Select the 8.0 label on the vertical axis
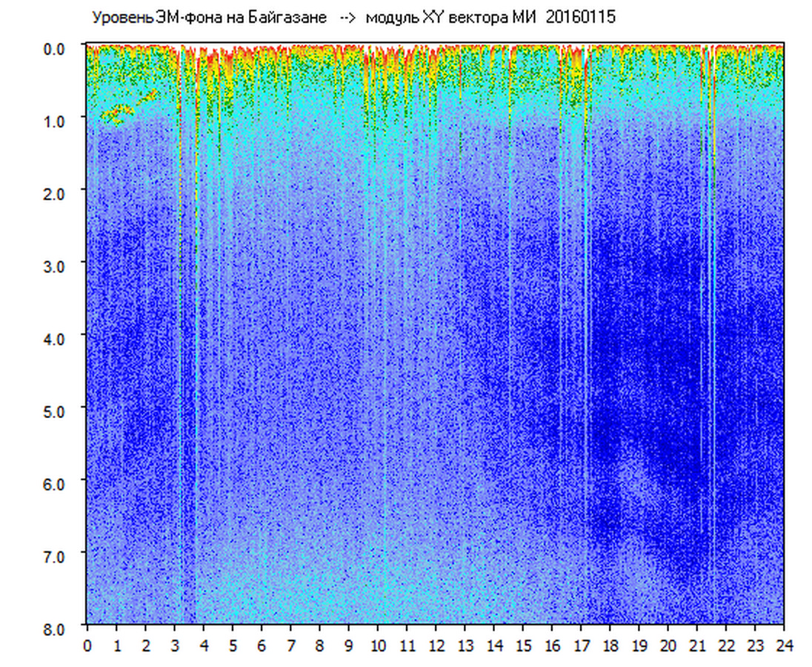This screenshot has width=812, height=667. [x=56, y=628]
